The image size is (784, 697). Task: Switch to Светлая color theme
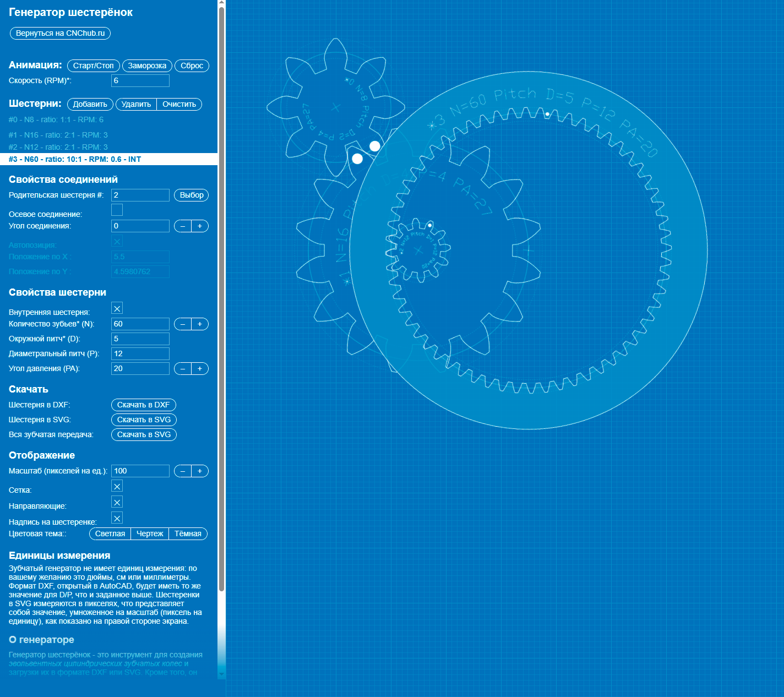pyautogui.click(x=110, y=533)
